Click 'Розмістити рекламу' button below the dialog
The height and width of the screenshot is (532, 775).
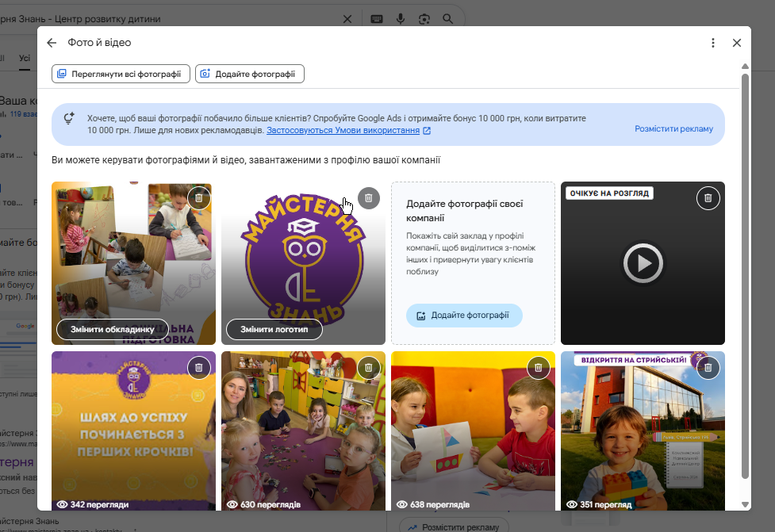pyautogui.click(x=454, y=527)
